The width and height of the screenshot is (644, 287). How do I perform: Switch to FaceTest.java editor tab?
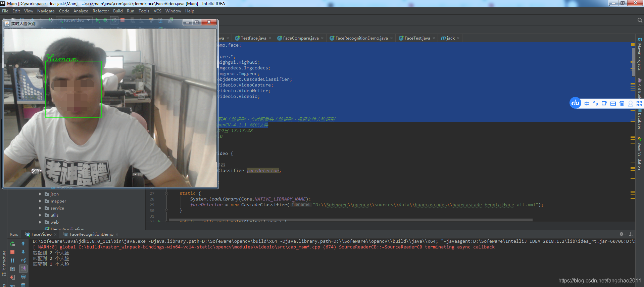click(x=417, y=38)
